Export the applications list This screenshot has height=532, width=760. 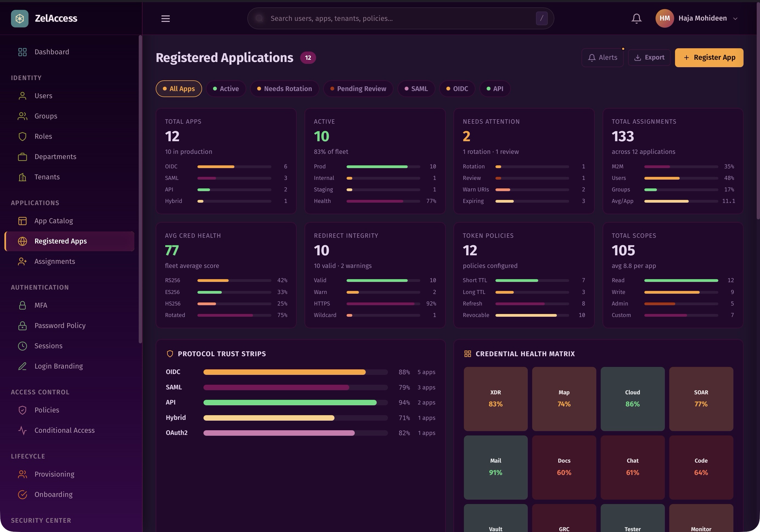[649, 57]
